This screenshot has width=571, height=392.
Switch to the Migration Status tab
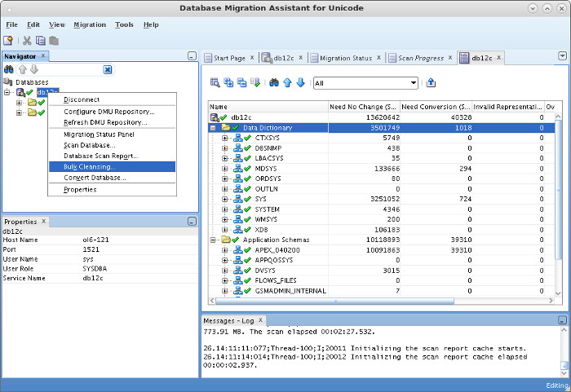click(x=345, y=58)
